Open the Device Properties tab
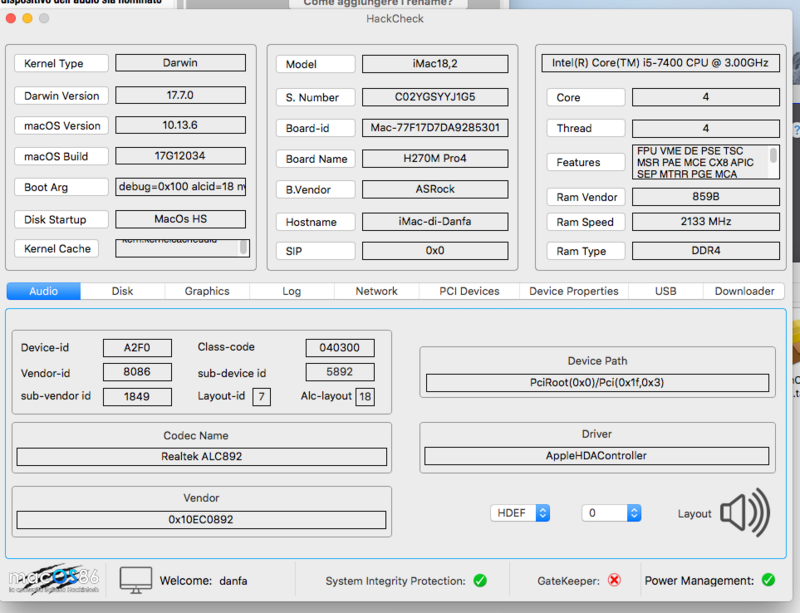This screenshot has height=613, width=800. click(x=574, y=291)
